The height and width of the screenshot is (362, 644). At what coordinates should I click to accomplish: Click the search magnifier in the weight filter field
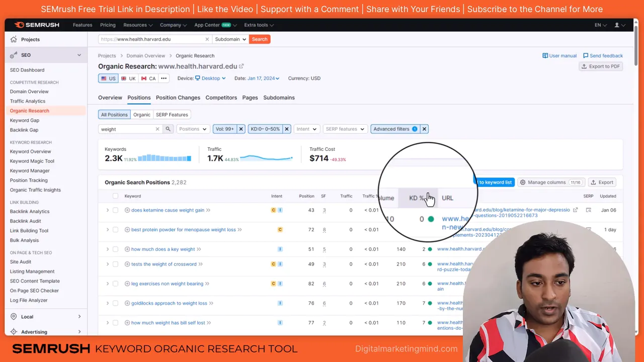[x=168, y=129]
